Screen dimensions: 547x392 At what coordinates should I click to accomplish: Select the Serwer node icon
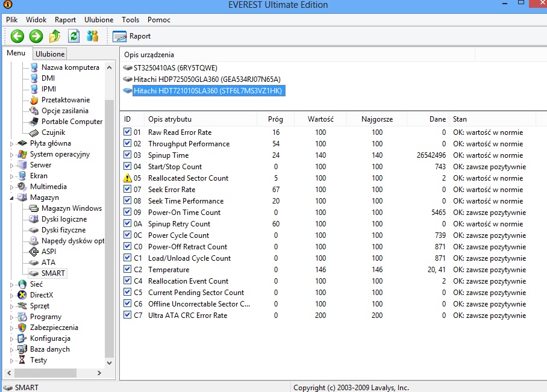pos(22,164)
